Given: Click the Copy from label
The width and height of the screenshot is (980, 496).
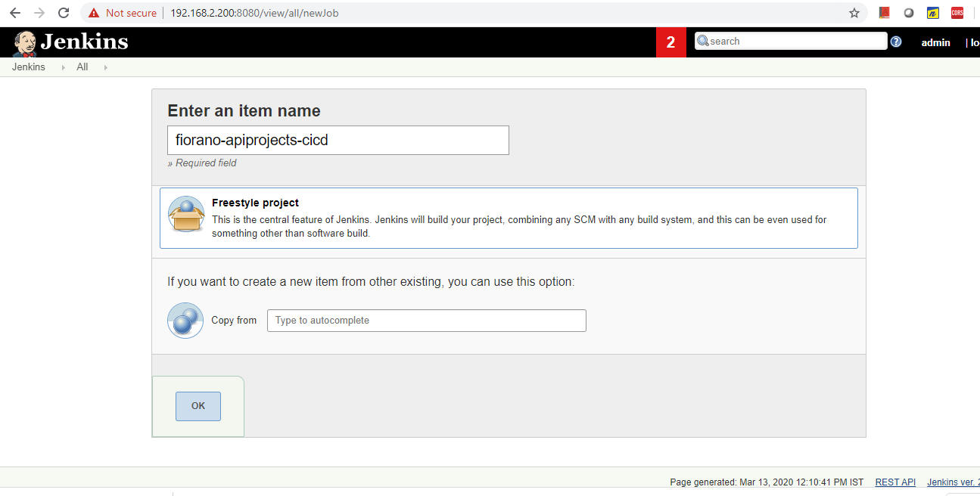Looking at the screenshot, I should pos(234,321).
